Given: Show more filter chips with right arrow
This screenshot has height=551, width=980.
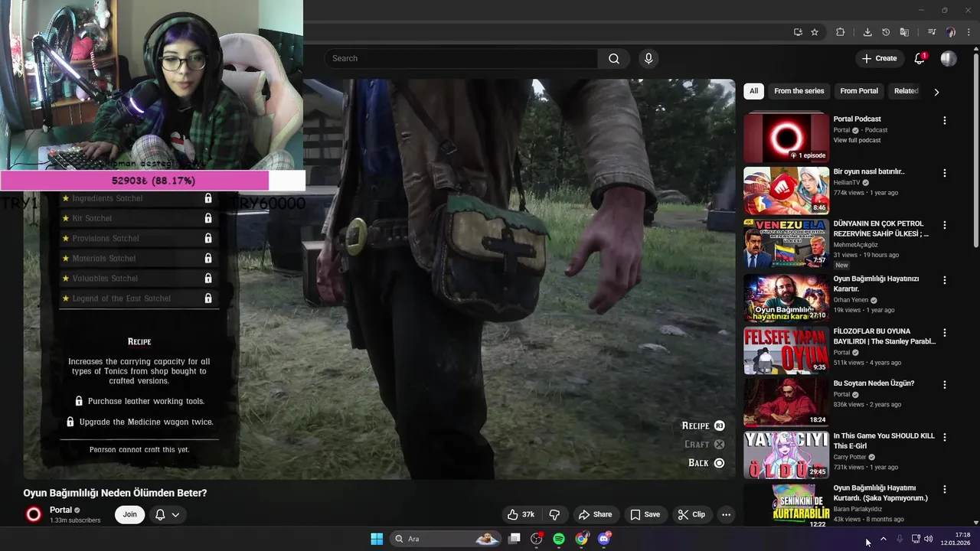Looking at the screenshot, I should pos(936,92).
